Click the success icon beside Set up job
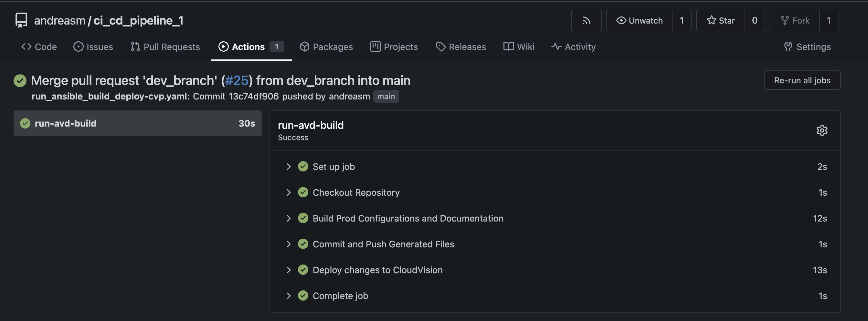 (303, 166)
